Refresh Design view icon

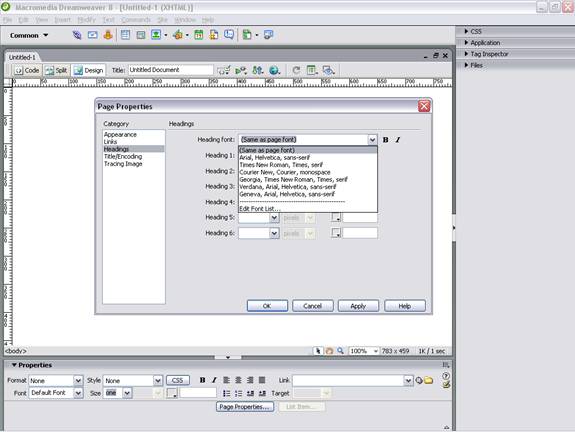(296, 70)
